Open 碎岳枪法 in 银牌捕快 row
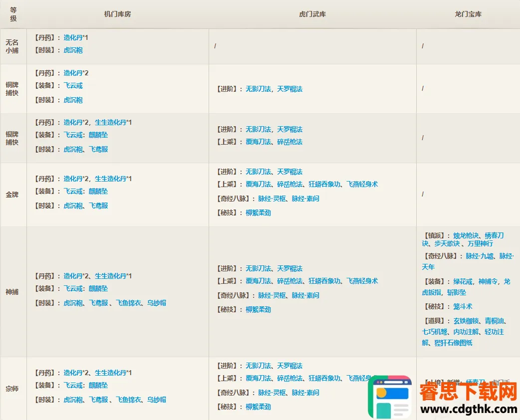The width and height of the screenshot is (520, 420). click(x=290, y=142)
